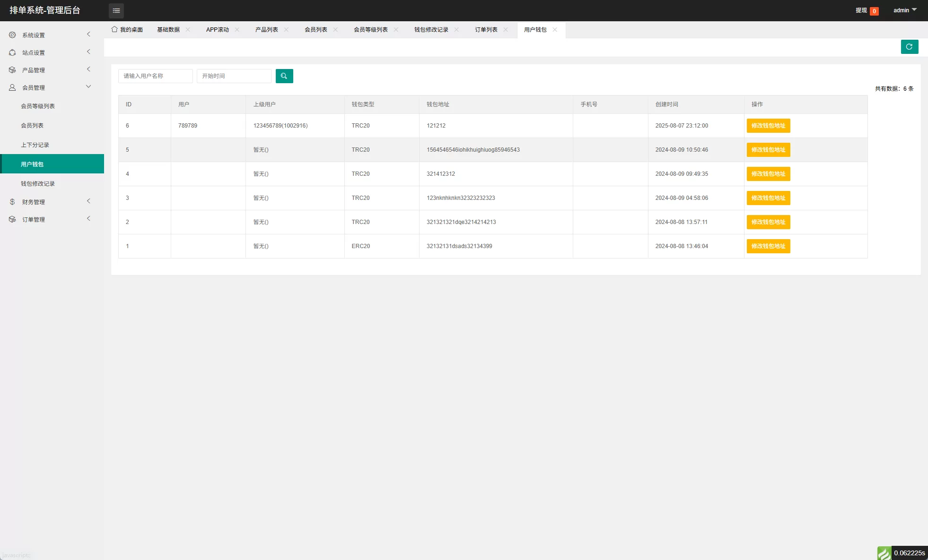Screen dimensions: 928x560
Task: Focus the username search input field
Action: click(155, 76)
